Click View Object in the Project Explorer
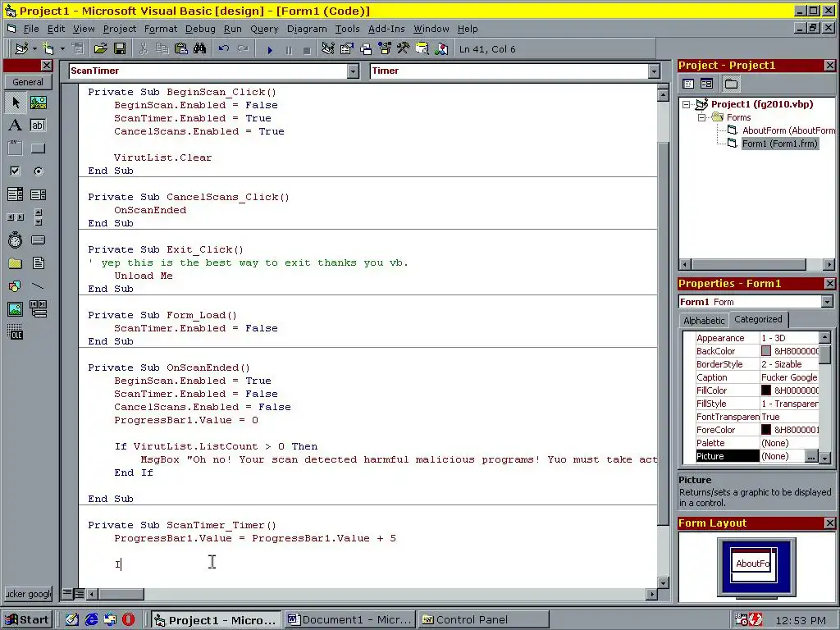 (x=706, y=84)
